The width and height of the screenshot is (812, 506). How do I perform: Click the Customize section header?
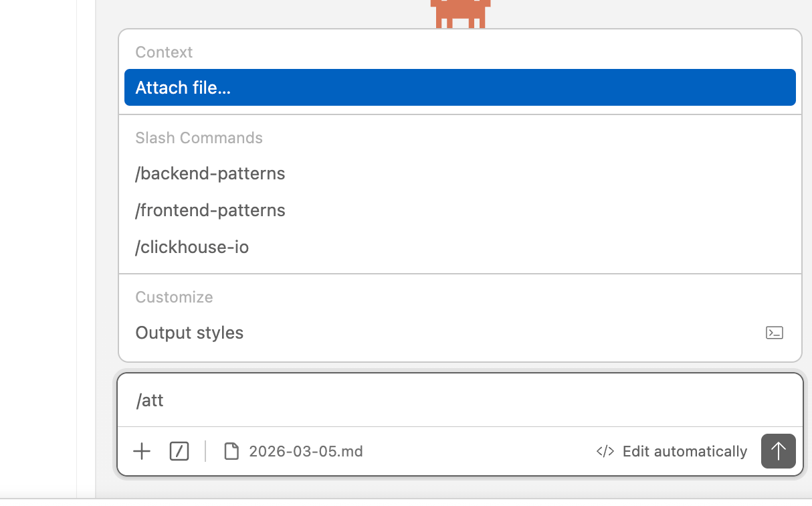click(174, 297)
